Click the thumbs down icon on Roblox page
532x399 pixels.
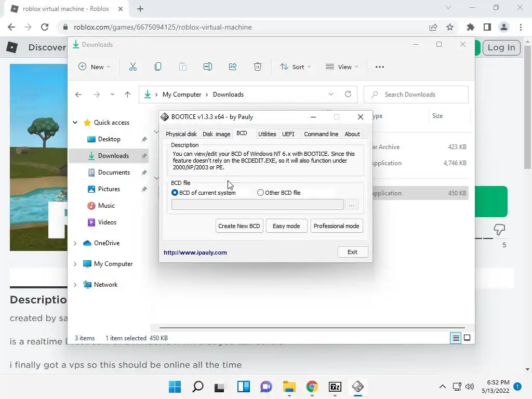tap(499, 230)
